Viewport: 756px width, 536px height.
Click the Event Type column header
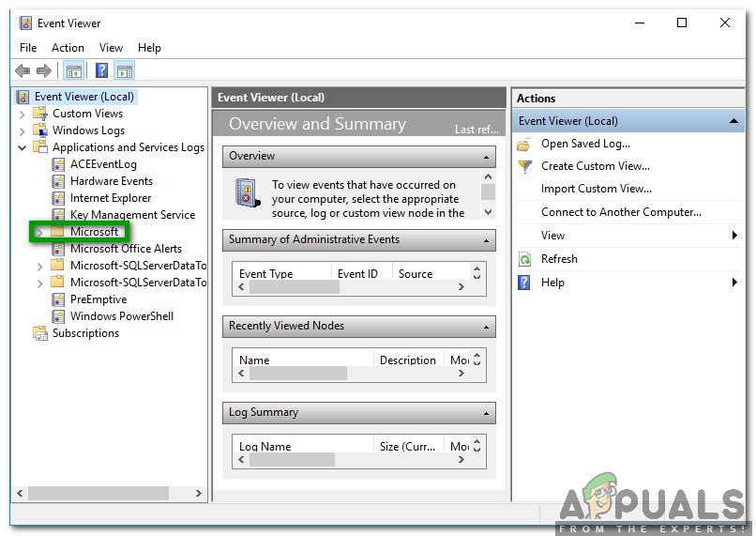click(281, 273)
